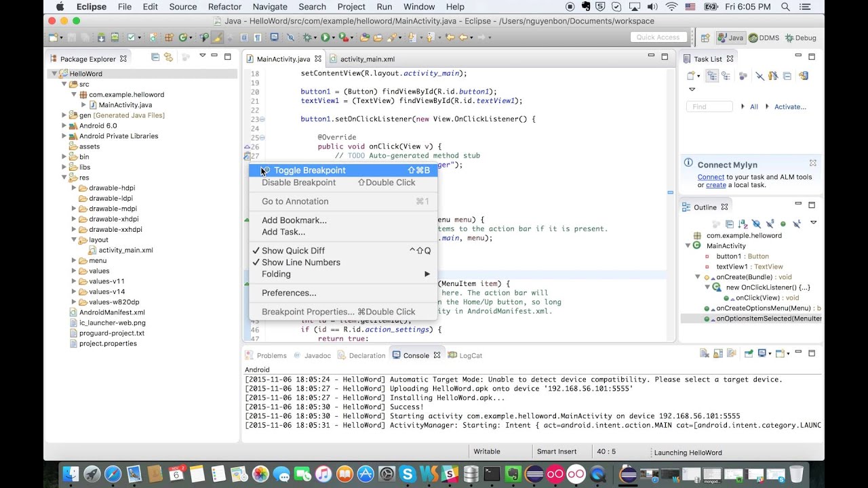Click Open Perspective icon

pyautogui.click(x=705, y=38)
